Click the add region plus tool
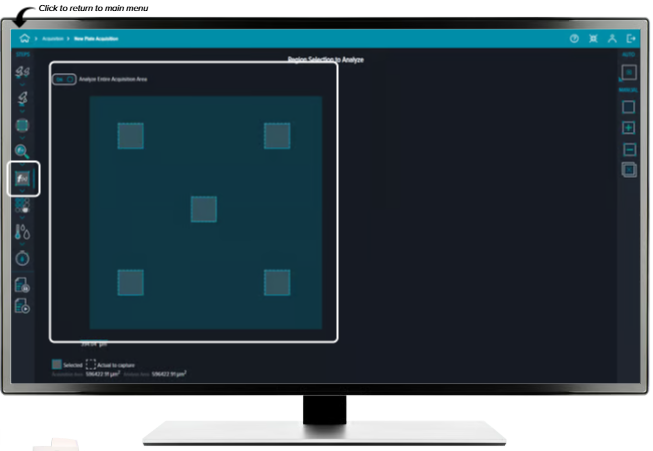The height and width of the screenshot is (451, 653). click(x=629, y=128)
